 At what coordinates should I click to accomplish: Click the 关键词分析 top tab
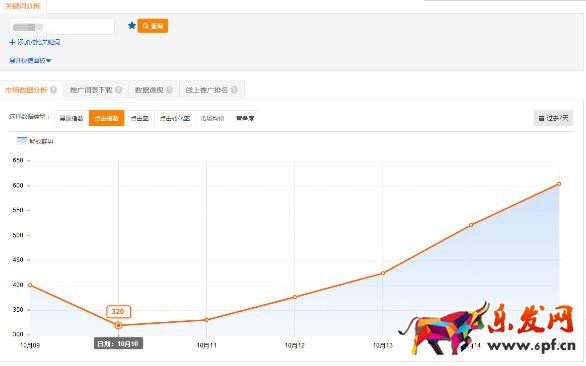pos(22,6)
